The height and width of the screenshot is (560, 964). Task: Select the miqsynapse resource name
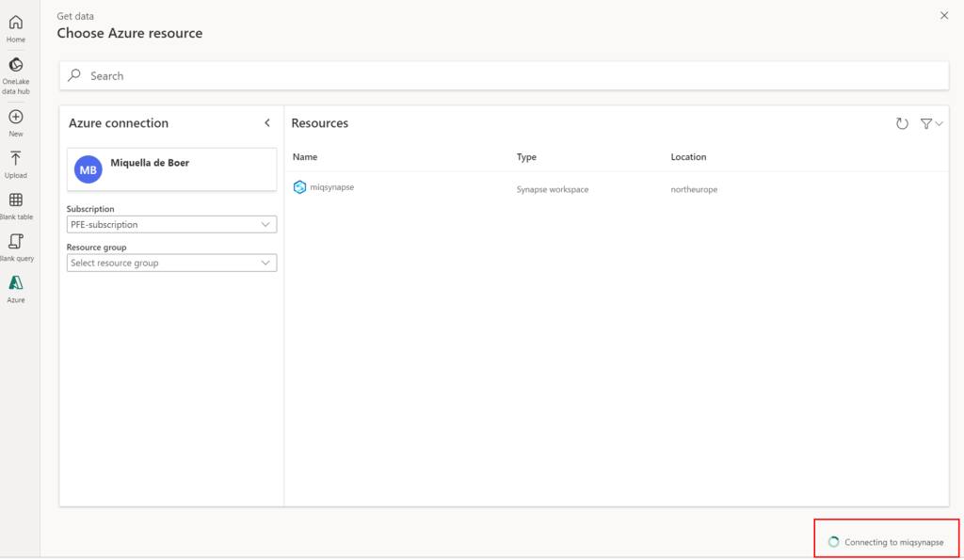pos(332,187)
